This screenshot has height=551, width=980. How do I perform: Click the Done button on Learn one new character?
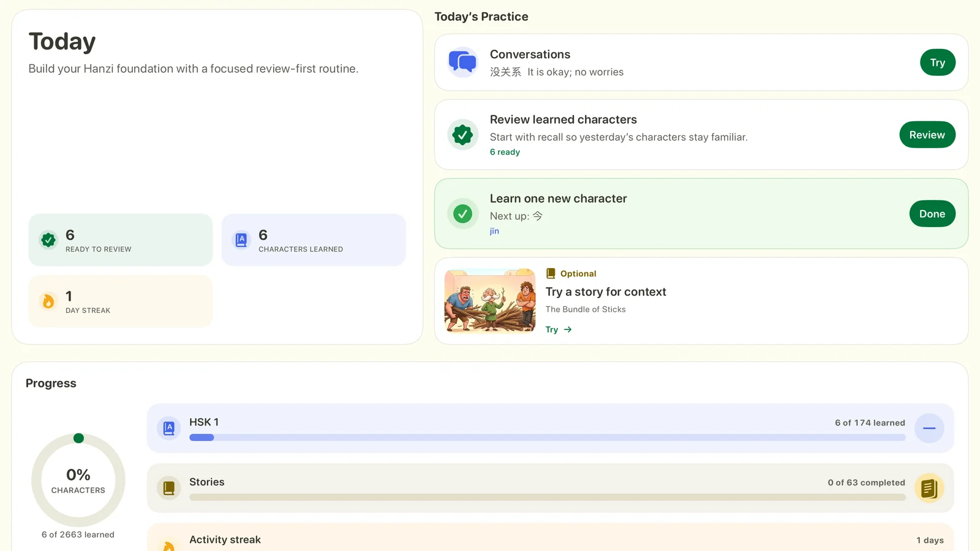[932, 214]
